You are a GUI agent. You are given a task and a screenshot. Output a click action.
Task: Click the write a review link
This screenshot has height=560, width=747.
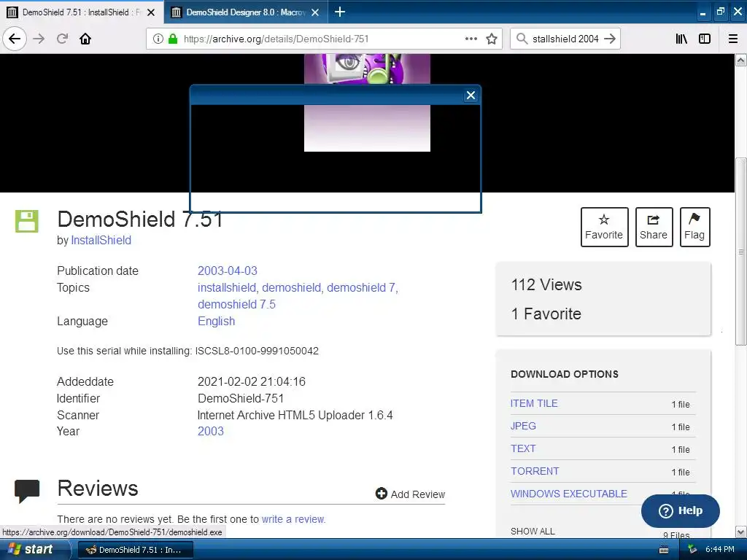pos(293,519)
